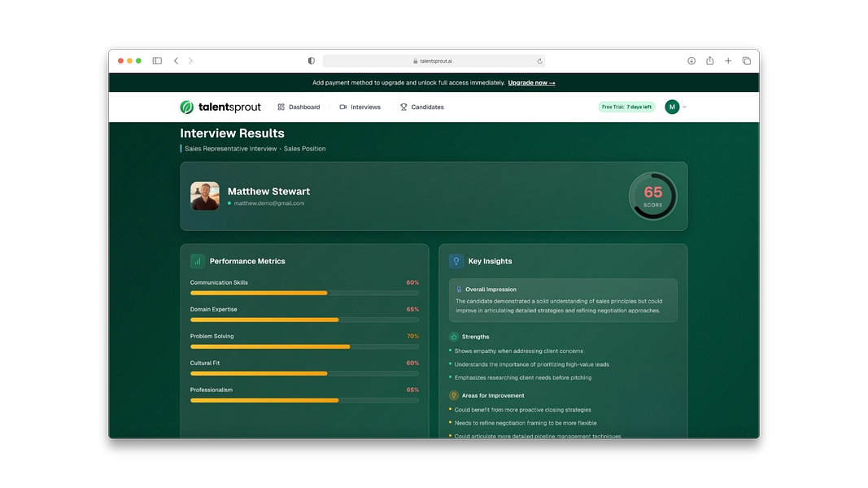The width and height of the screenshot is (868, 488).
Task: Click the Upgrade now link
Action: pyautogui.click(x=531, y=82)
